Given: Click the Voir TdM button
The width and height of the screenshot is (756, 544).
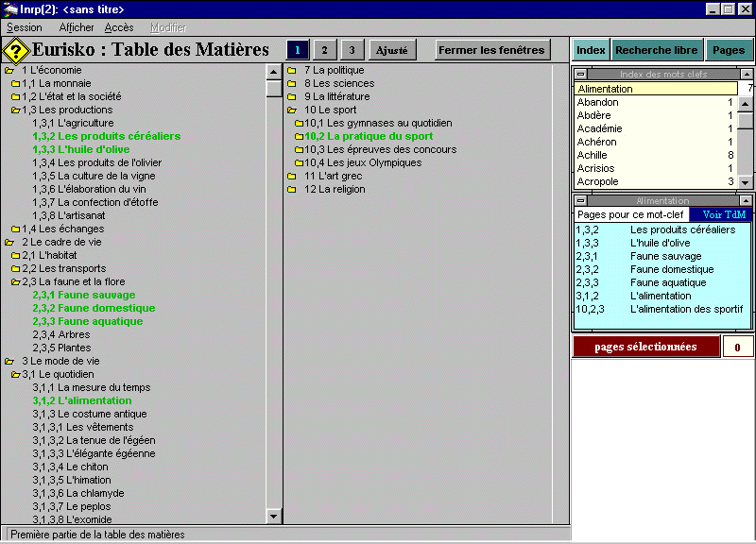Looking at the screenshot, I should 721,215.
